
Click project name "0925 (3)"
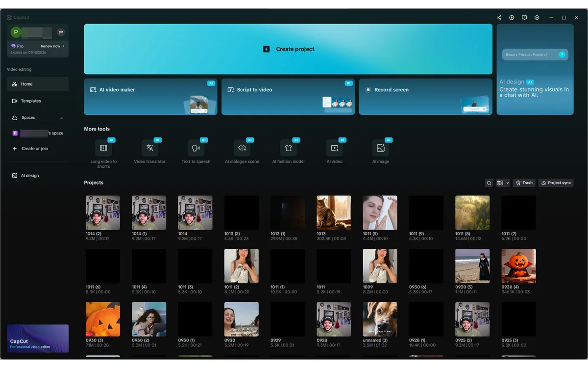point(510,341)
